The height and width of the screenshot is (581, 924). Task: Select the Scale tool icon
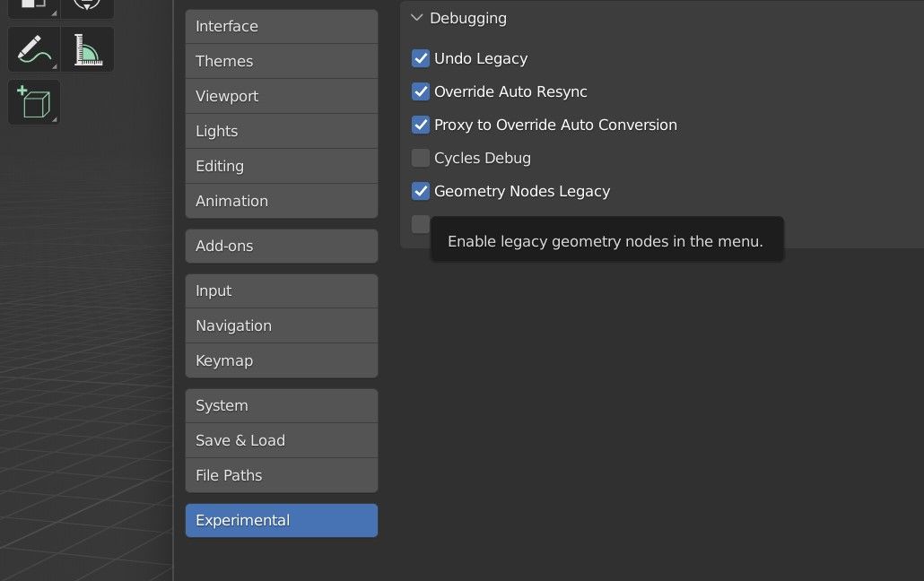tap(33, 7)
